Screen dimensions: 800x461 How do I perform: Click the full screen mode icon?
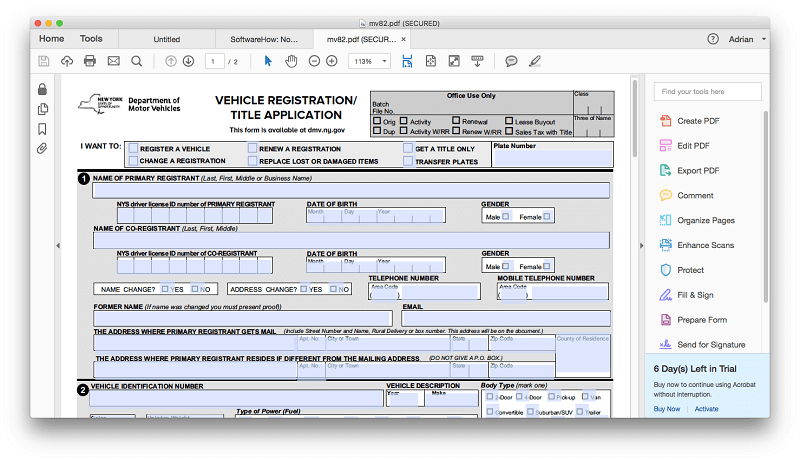pos(454,61)
